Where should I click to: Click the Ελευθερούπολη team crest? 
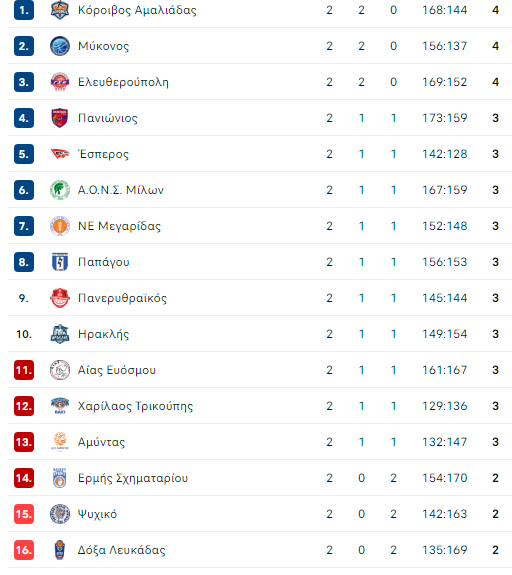coord(60,82)
